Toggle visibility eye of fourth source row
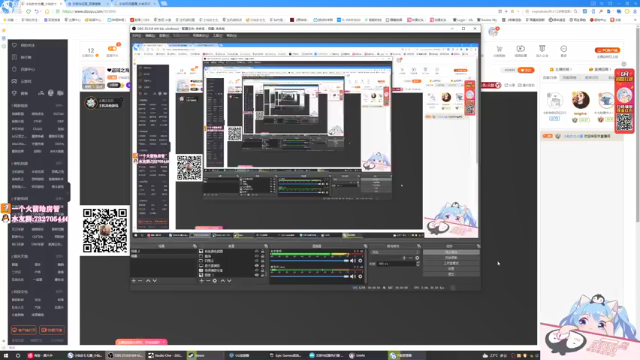640x360 pixels. tap(257, 266)
